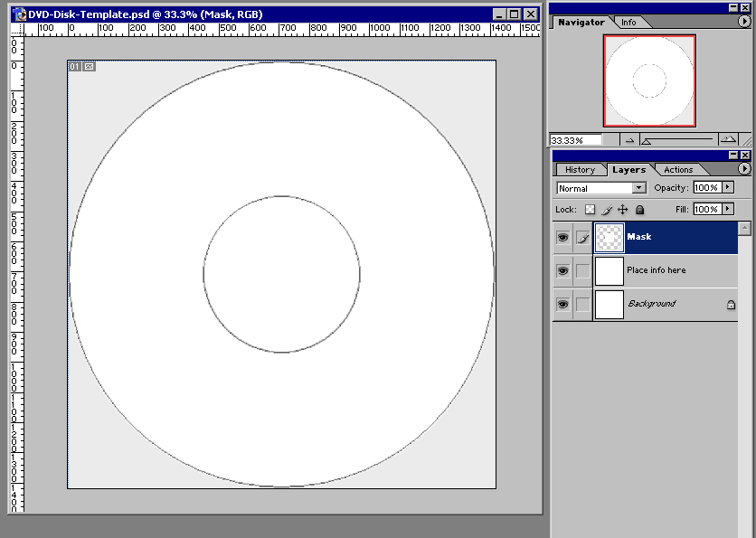Click the Navigator zoom slider handle
This screenshot has width=756, height=538.
646,141
